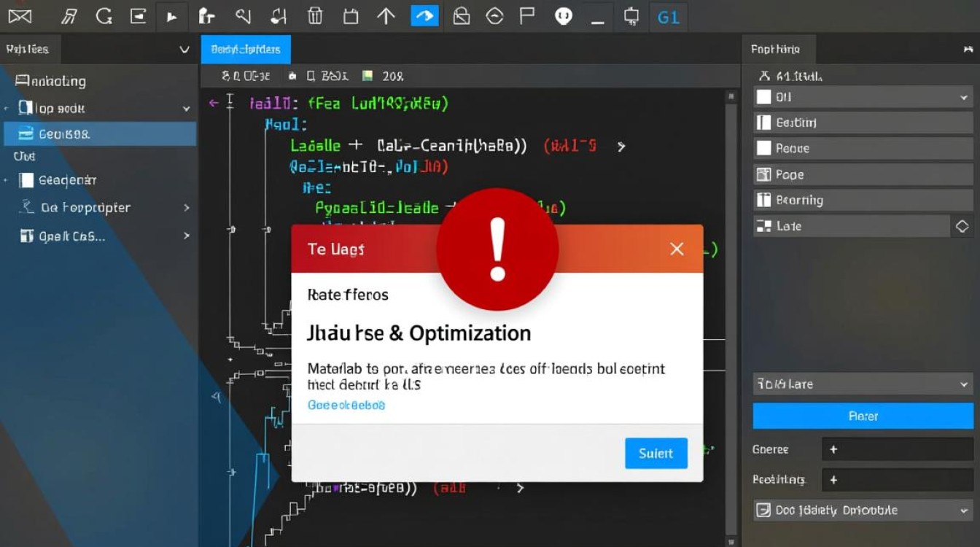Close the alert dialog with the X
Image resolution: width=980 pixels, height=547 pixels.
pos(677,249)
